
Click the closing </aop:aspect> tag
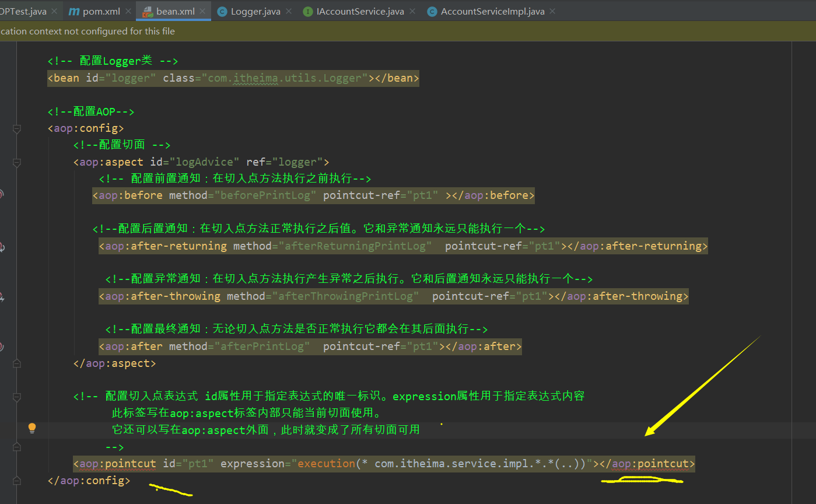(x=115, y=363)
